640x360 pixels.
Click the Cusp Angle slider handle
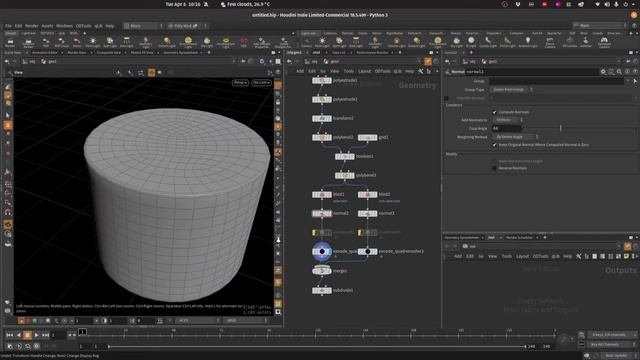click(560, 128)
